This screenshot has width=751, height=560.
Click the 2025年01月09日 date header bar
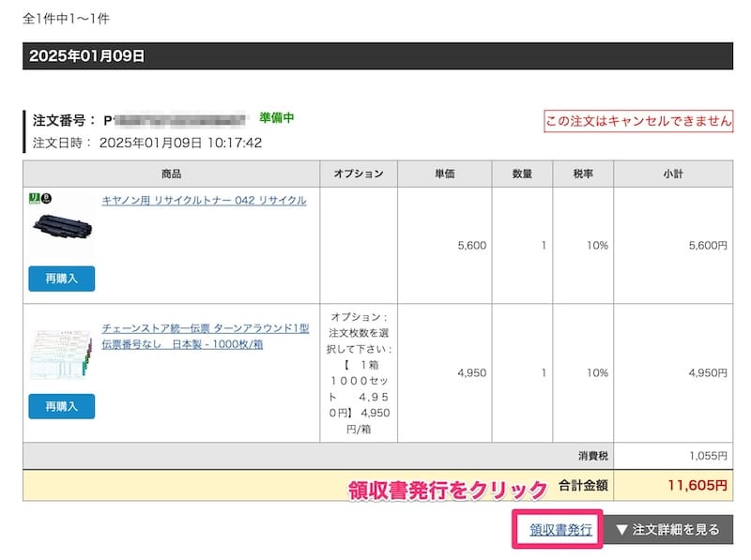coord(377,56)
